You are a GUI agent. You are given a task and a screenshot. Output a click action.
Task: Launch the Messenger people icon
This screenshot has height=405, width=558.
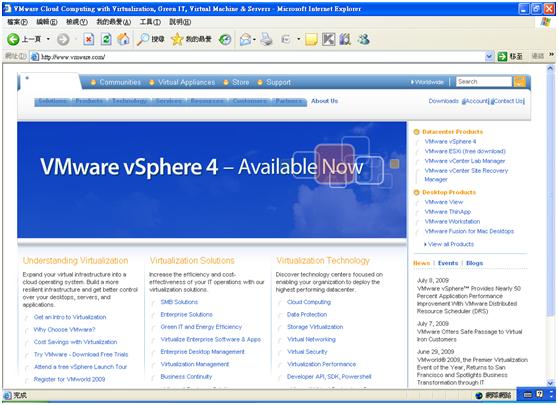point(364,39)
